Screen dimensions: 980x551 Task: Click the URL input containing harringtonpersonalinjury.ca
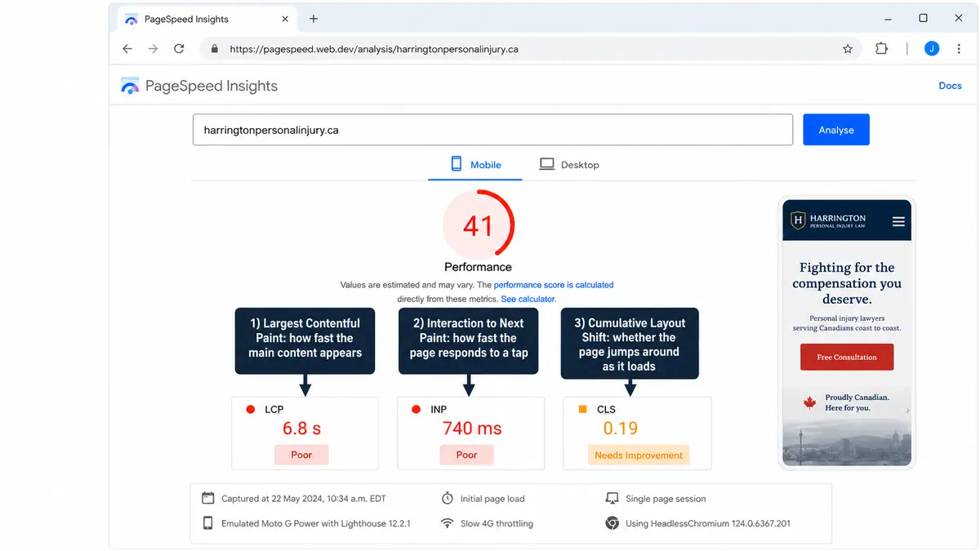492,130
